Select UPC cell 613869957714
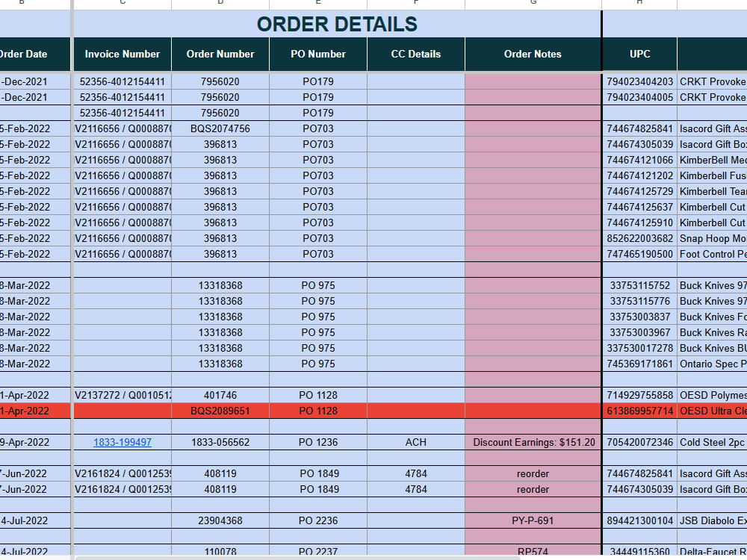747x560 pixels. click(x=640, y=411)
